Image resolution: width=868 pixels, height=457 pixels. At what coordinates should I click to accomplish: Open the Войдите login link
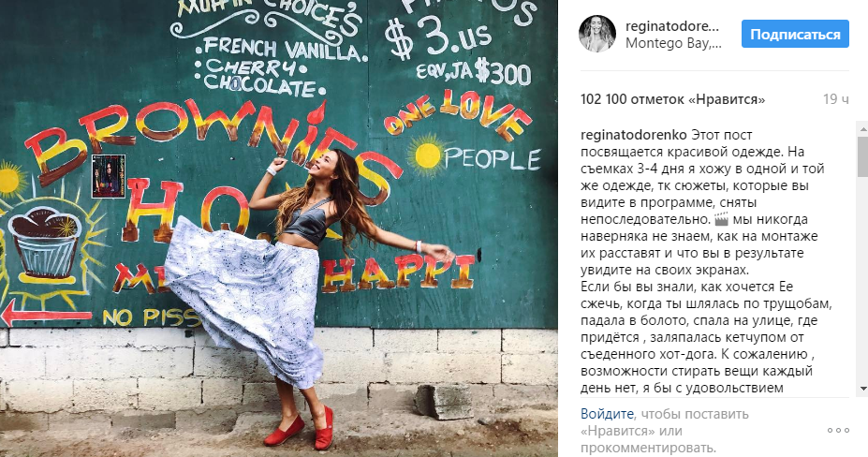(x=607, y=414)
